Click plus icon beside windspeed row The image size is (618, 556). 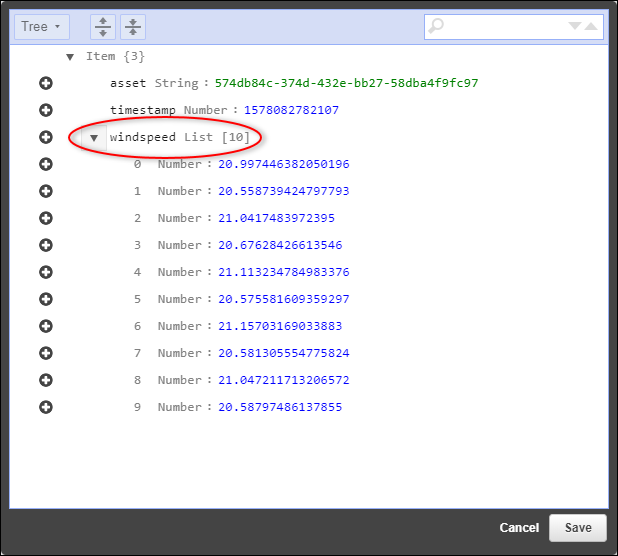tap(46, 138)
